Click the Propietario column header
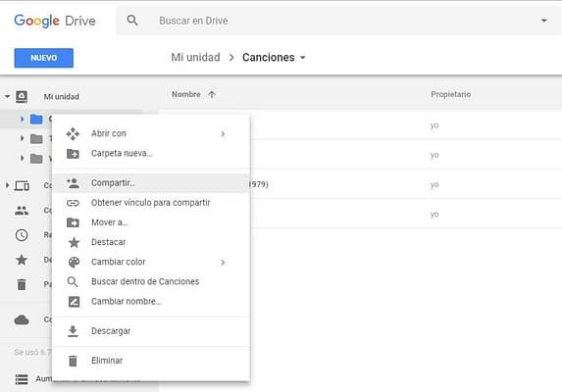Image resolution: width=562 pixels, height=392 pixels. (450, 94)
